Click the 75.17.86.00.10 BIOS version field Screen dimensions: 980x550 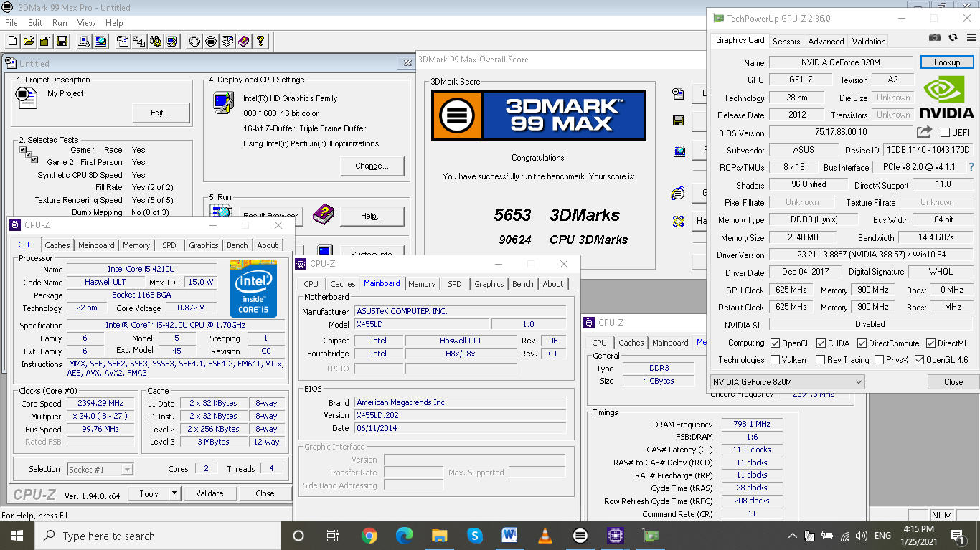841,132
